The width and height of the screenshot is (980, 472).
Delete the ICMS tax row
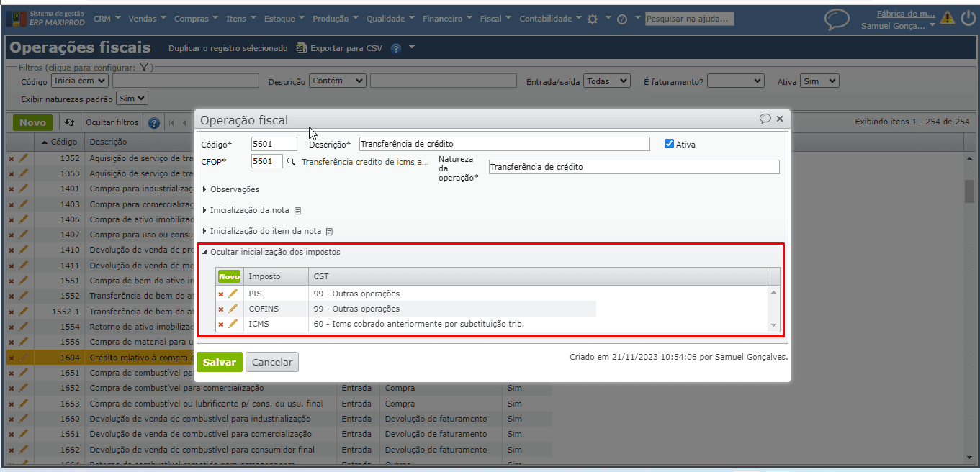click(221, 324)
